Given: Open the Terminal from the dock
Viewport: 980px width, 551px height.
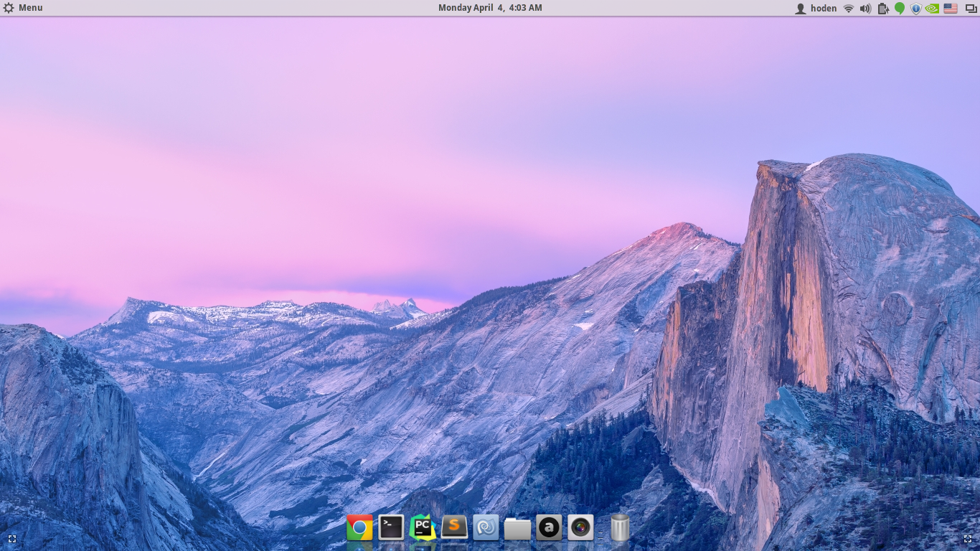Looking at the screenshot, I should [391, 528].
